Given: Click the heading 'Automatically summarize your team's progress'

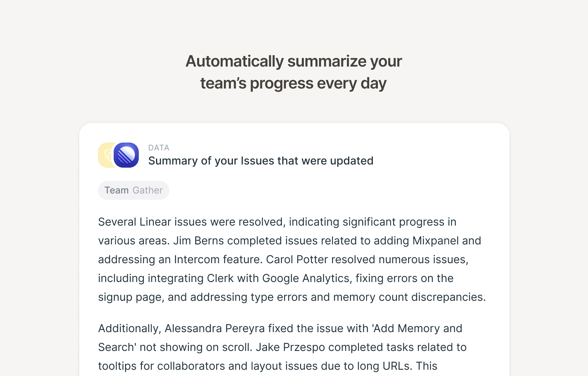Looking at the screenshot, I should [x=294, y=72].
